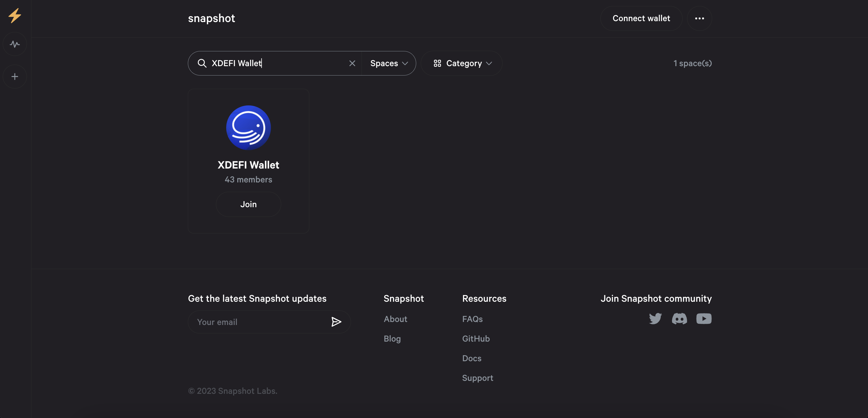This screenshot has height=418, width=868.
Task: Click the © 2023 Snapshot Labs text
Action: (233, 391)
